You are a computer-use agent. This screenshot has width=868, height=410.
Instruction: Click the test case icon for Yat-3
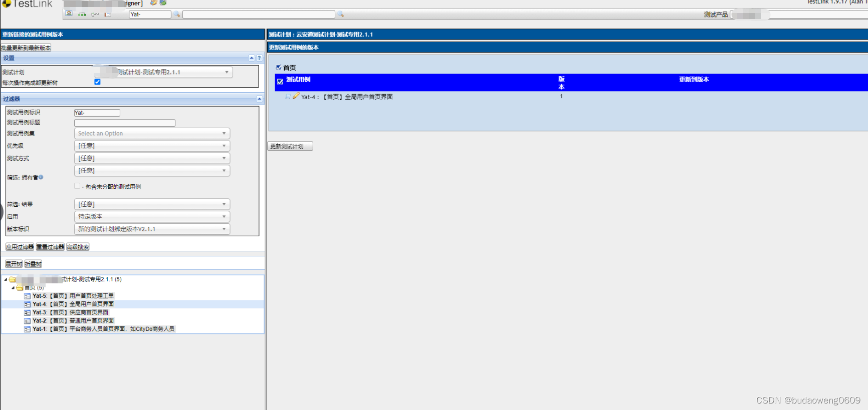[28, 312]
